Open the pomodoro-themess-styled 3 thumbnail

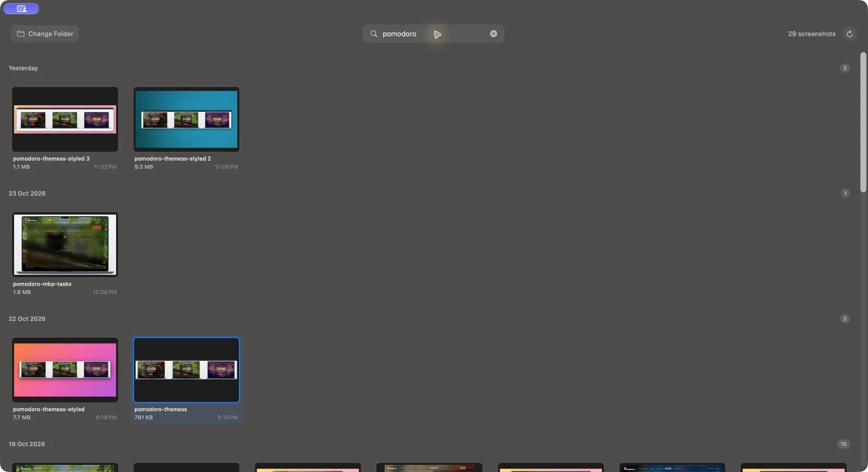pos(65,119)
